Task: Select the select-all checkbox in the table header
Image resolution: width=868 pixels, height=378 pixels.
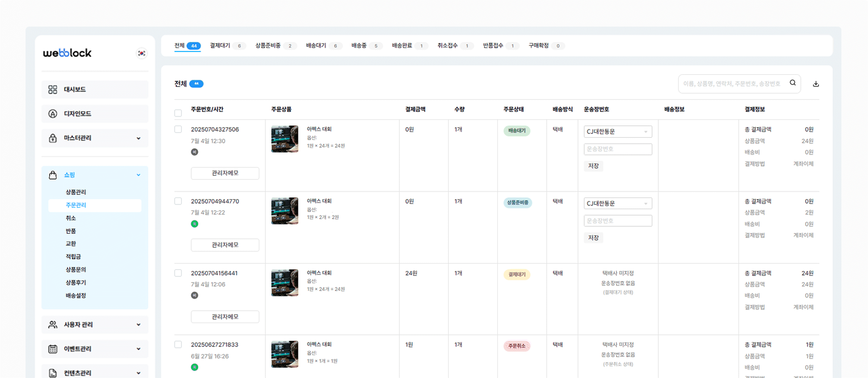Action: pyautogui.click(x=178, y=113)
